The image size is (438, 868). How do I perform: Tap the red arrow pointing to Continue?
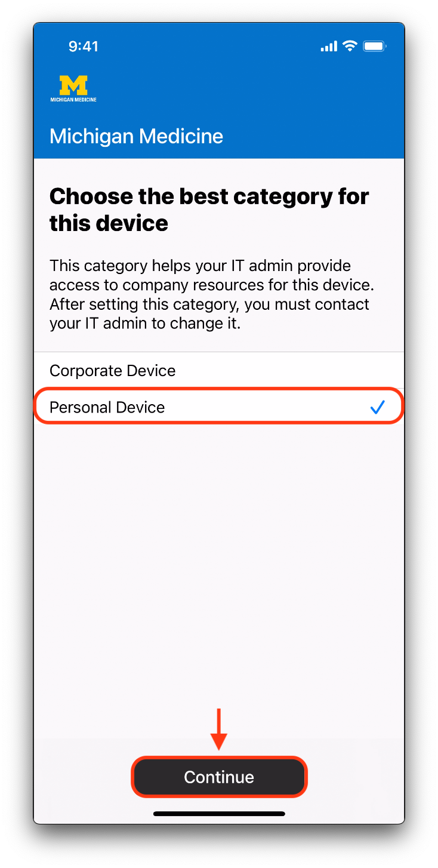tap(219, 729)
